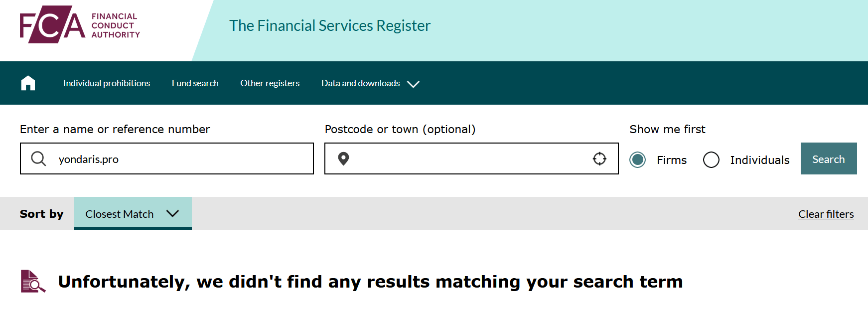Click the Closest Match chevron arrow
The image size is (868, 312).
coord(172,213)
